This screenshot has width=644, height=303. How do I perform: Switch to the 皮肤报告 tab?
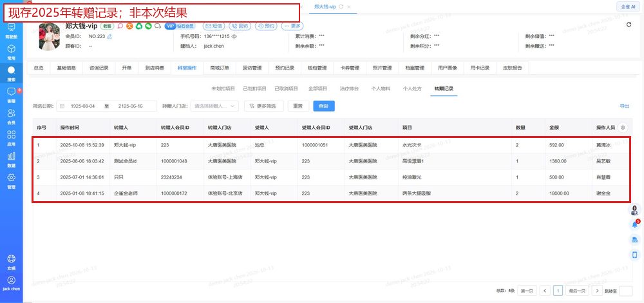pos(513,68)
